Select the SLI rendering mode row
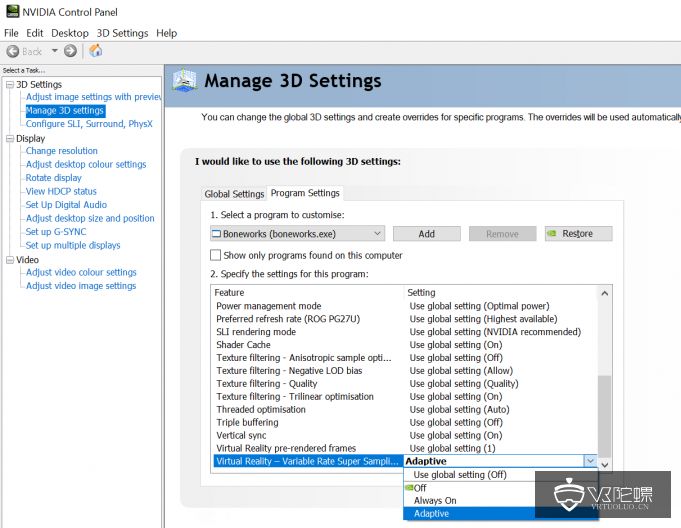 click(x=405, y=332)
